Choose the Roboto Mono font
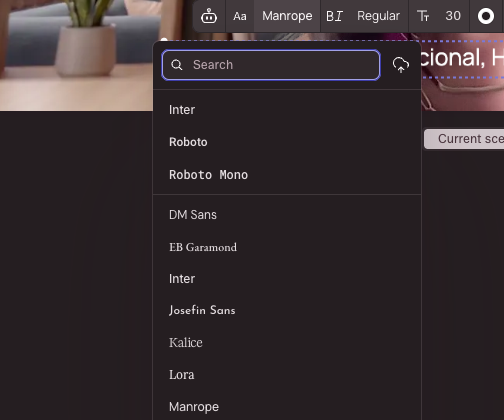 287,175
